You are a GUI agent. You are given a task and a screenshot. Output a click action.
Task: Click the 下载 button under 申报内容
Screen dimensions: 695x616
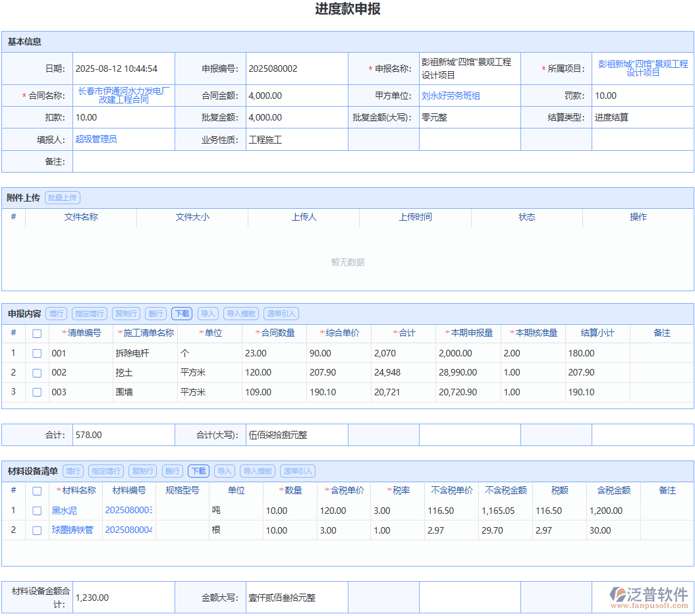pyautogui.click(x=182, y=313)
